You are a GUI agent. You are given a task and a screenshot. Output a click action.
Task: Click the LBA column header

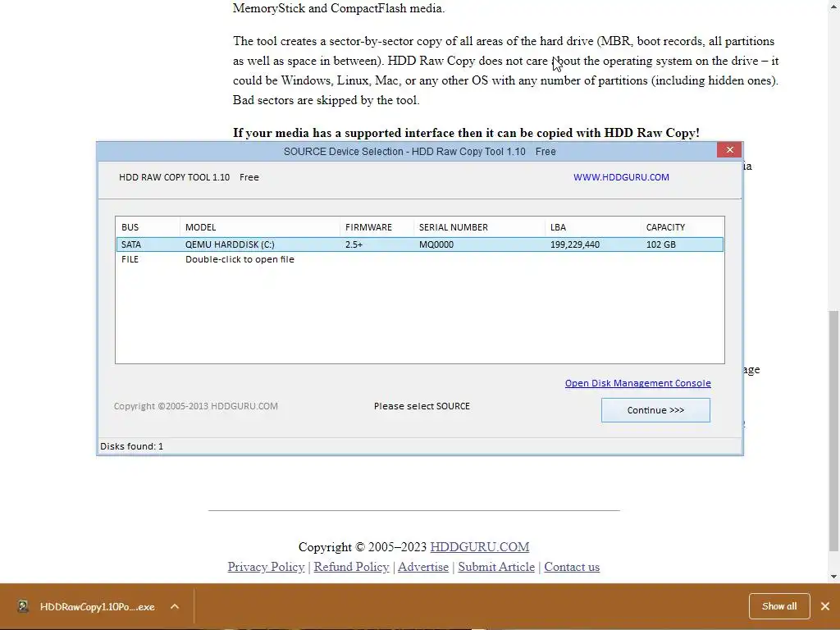[x=592, y=227]
